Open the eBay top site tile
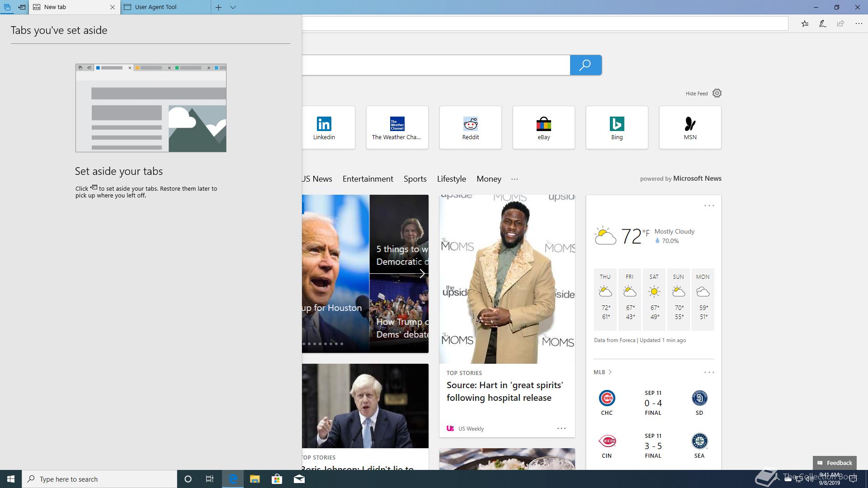Screen dimensions: 868x488 (x=543, y=127)
